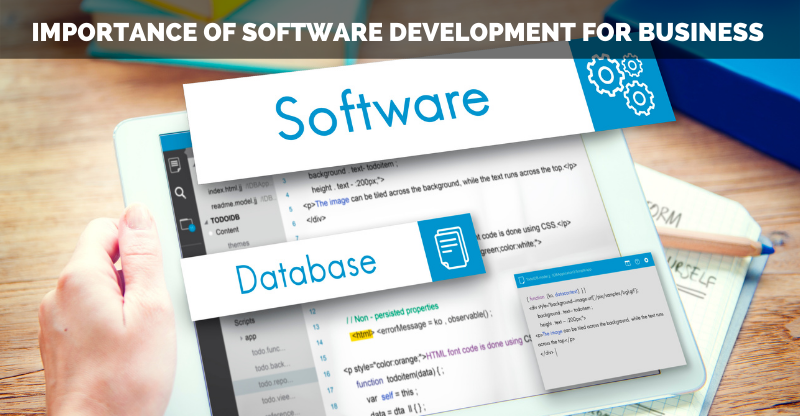Image resolution: width=800 pixels, height=416 pixels.
Task: Click the file icon in popup title bar
Action: coord(521,280)
